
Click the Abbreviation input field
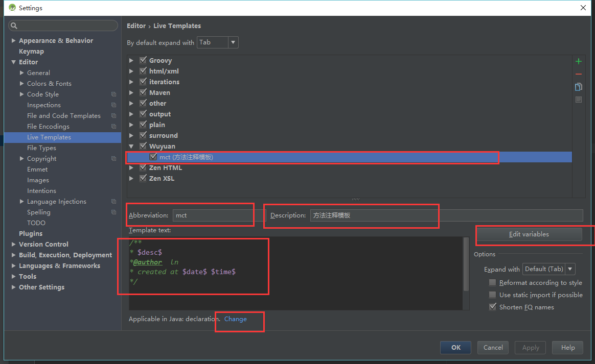(219, 215)
